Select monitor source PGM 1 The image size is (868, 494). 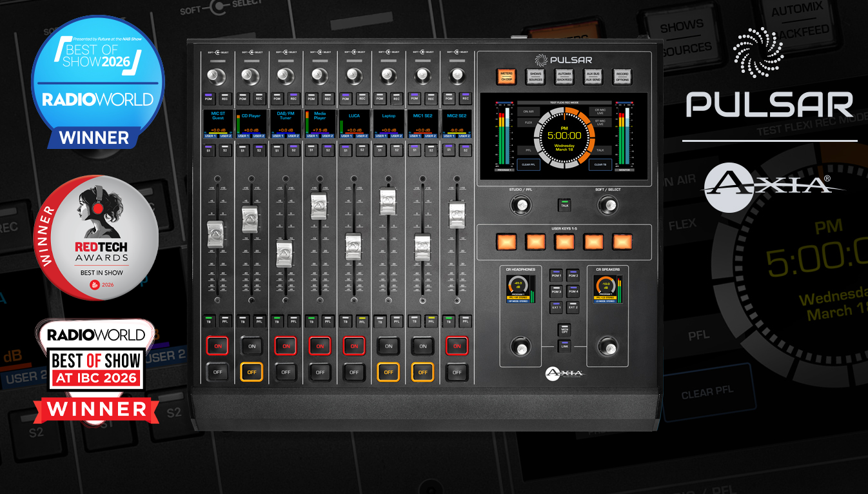(x=556, y=275)
